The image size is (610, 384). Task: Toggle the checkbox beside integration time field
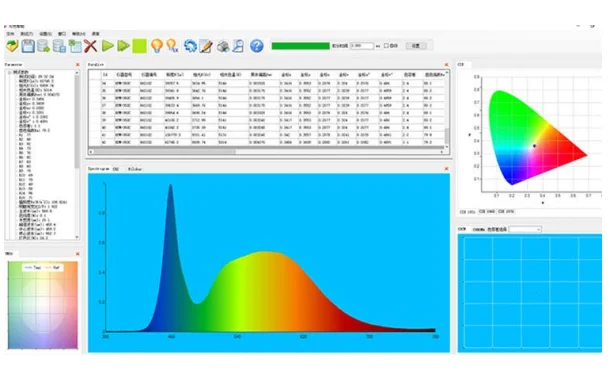coord(386,46)
